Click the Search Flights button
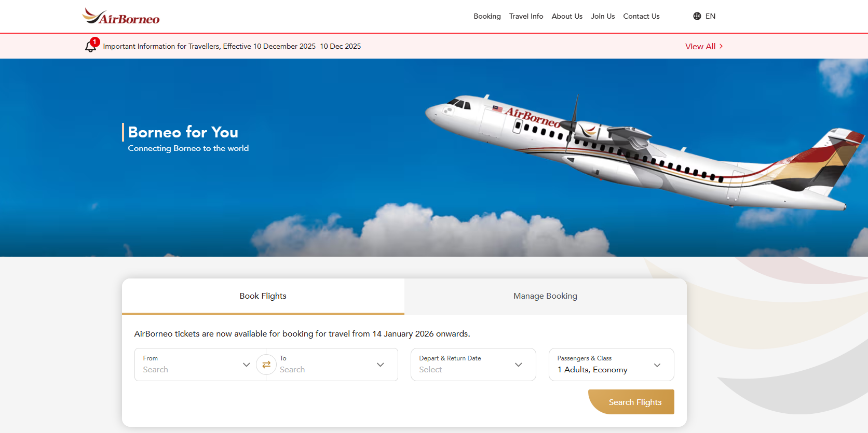This screenshot has width=868, height=433. click(x=631, y=402)
